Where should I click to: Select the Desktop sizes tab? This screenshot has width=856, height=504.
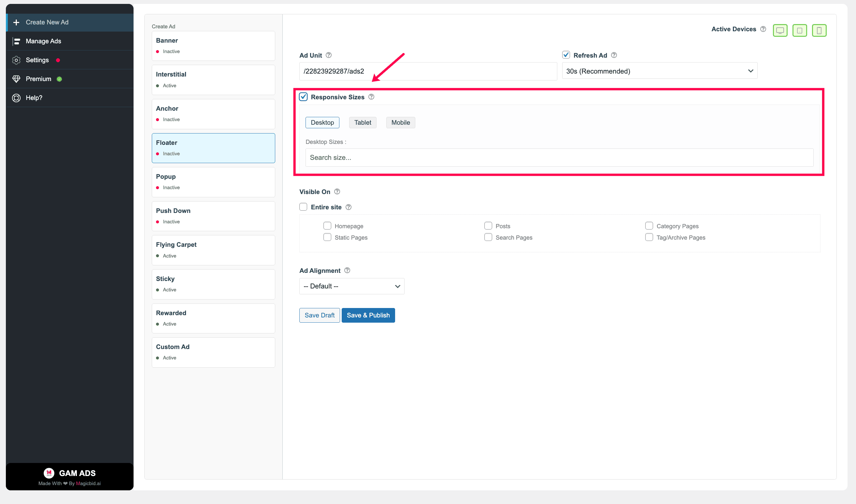click(322, 123)
